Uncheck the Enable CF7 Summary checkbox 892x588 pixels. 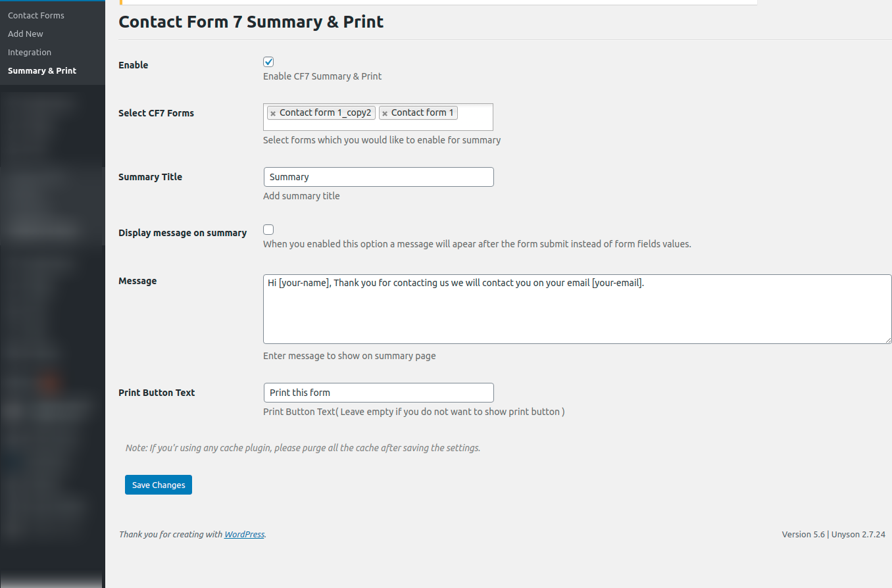coord(268,62)
